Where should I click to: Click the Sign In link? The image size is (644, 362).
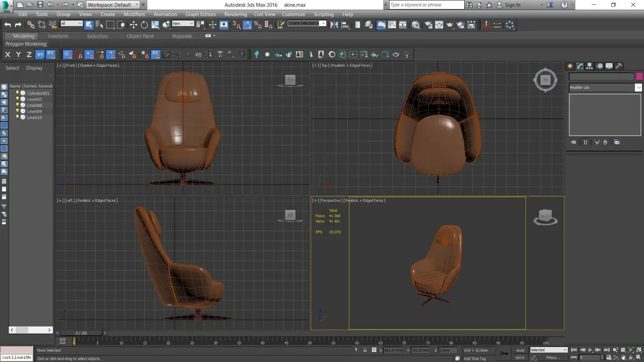(513, 5)
